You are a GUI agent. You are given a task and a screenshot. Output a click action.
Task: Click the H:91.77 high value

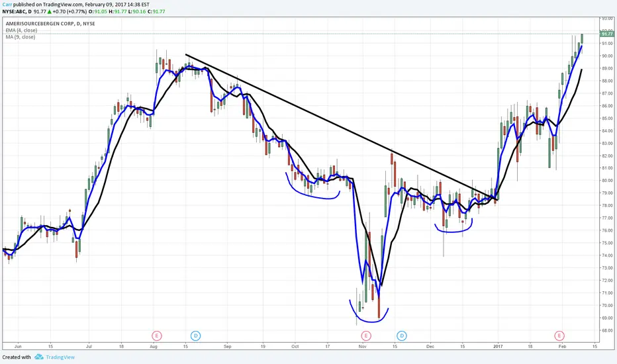tap(118, 11)
